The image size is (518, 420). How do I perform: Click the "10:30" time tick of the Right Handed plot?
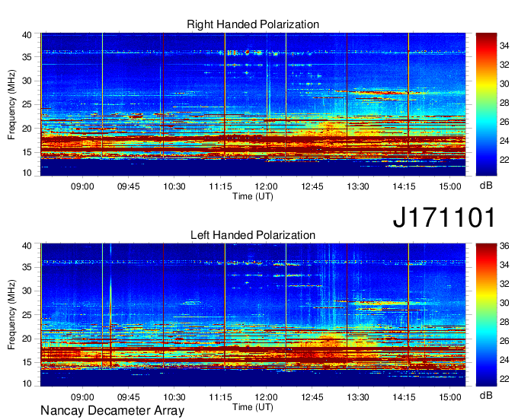pos(174,186)
